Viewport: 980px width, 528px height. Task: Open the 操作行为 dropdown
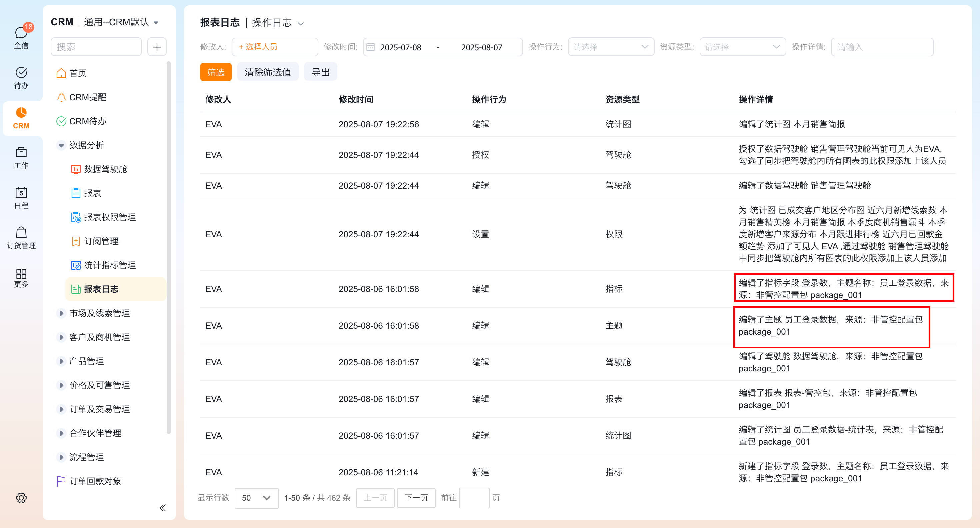[x=611, y=46]
